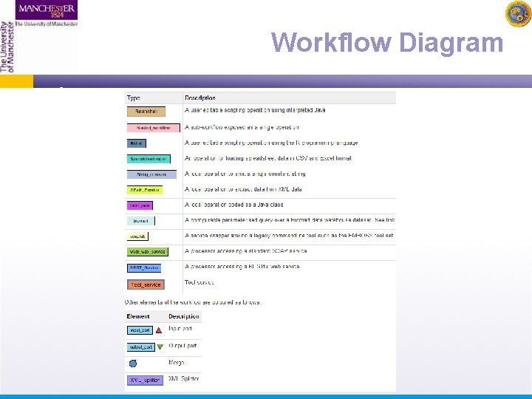Click 'A local operation coded as a Java class'

coord(234,205)
